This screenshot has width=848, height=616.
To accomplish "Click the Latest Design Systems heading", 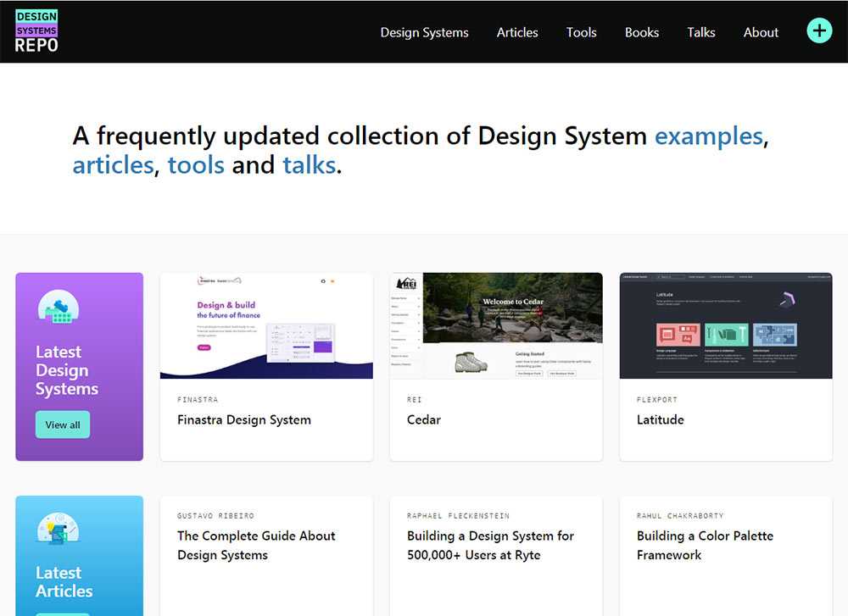I will pyautogui.click(x=67, y=370).
